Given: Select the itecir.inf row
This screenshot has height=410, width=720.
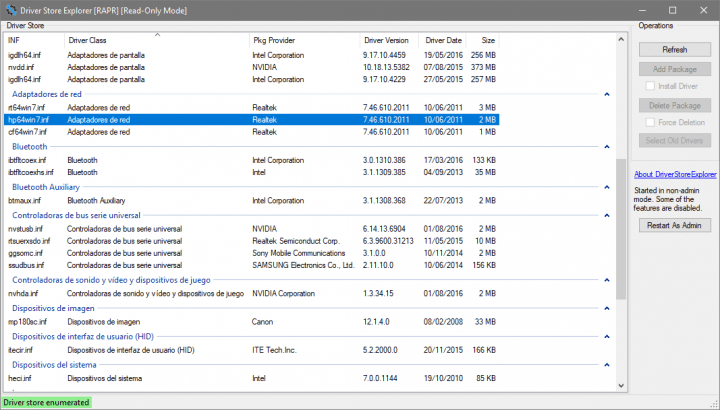Looking at the screenshot, I should tap(252, 350).
